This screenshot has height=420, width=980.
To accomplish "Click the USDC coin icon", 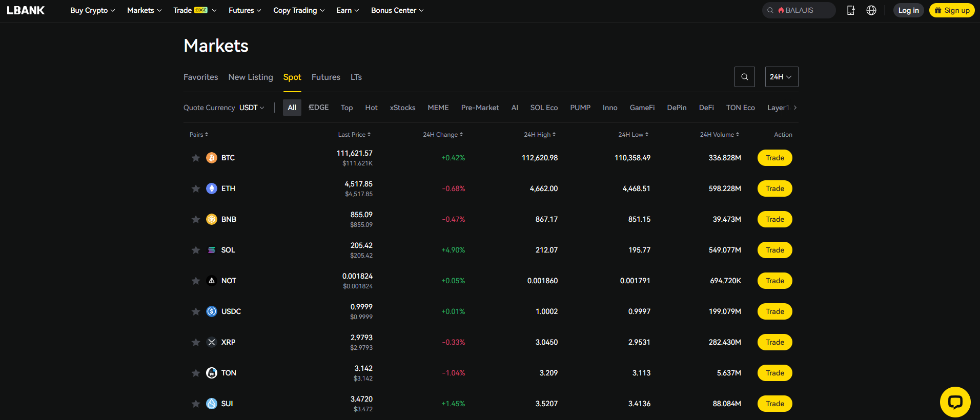I will (x=212, y=311).
